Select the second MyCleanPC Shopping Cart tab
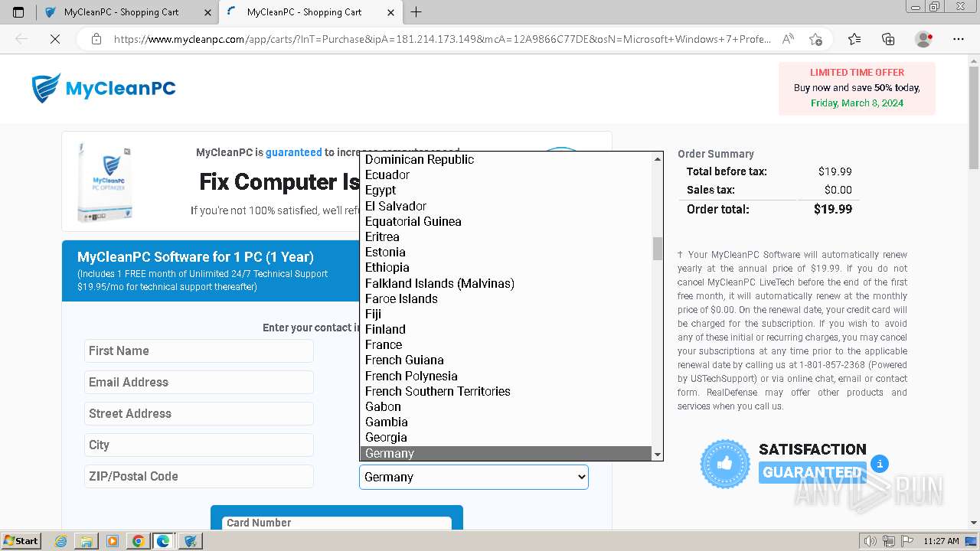 (310, 12)
